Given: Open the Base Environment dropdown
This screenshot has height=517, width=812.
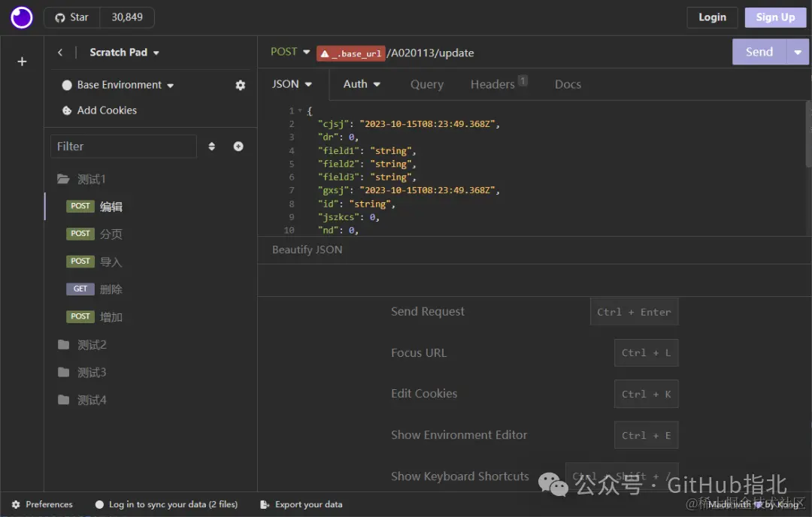Looking at the screenshot, I should coord(125,85).
